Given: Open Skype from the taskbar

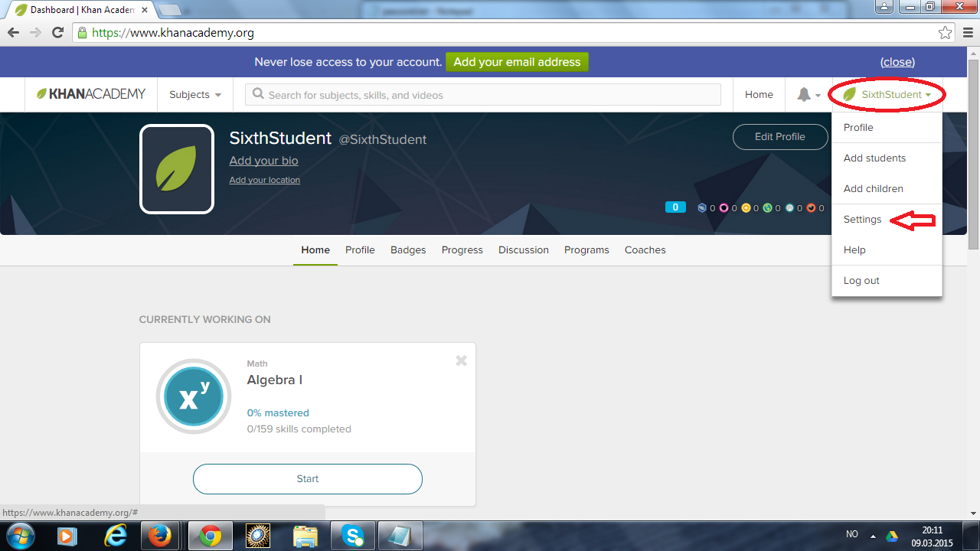Looking at the screenshot, I should pyautogui.click(x=354, y=536).
